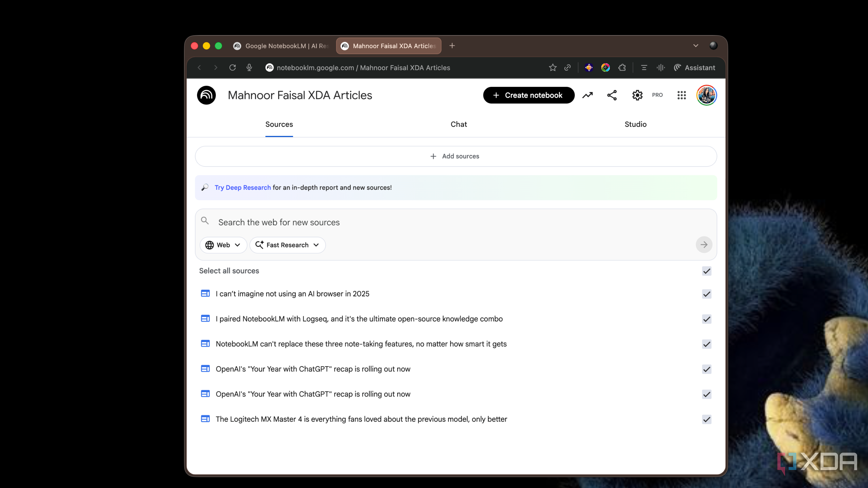Click the source icon beside the Logitech MX Master article

pyautogui.click(x=205, y=419)
